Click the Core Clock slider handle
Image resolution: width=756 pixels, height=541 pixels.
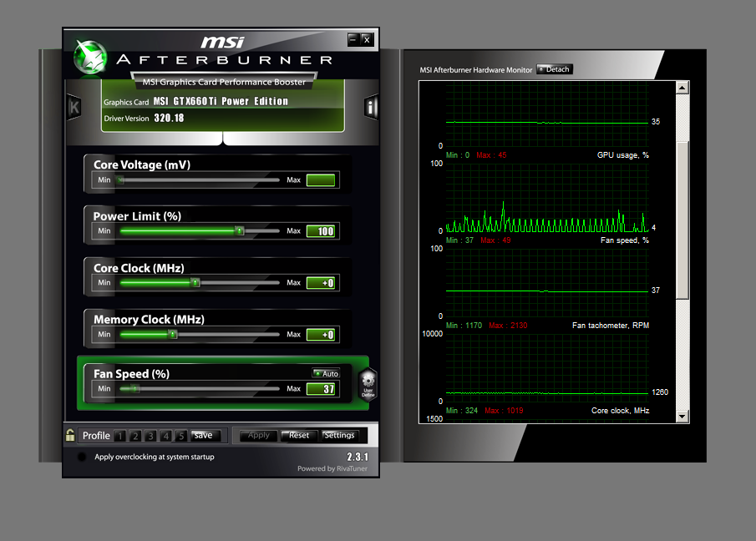point(195,282)
